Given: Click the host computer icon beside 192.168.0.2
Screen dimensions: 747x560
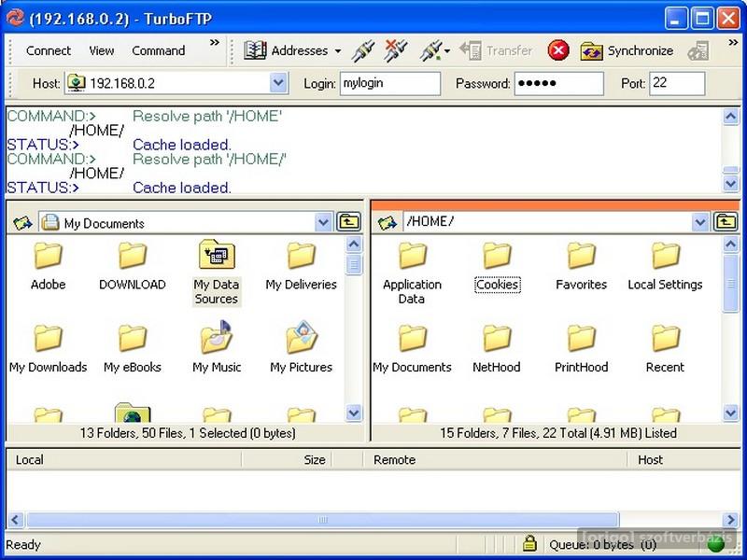Looking at the screenshot, I should click(x=77, y=83).
